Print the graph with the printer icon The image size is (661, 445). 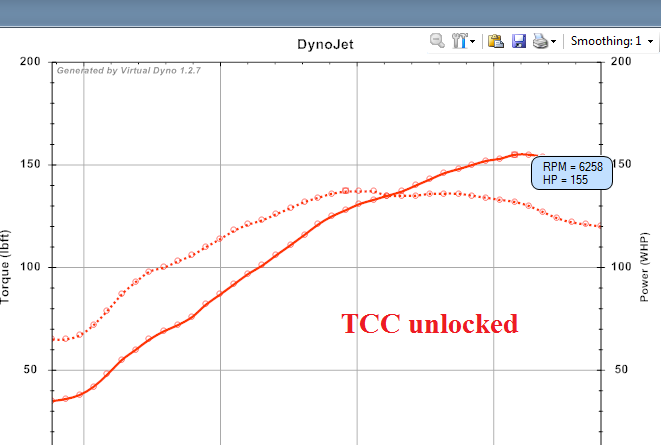coord(540,41)
